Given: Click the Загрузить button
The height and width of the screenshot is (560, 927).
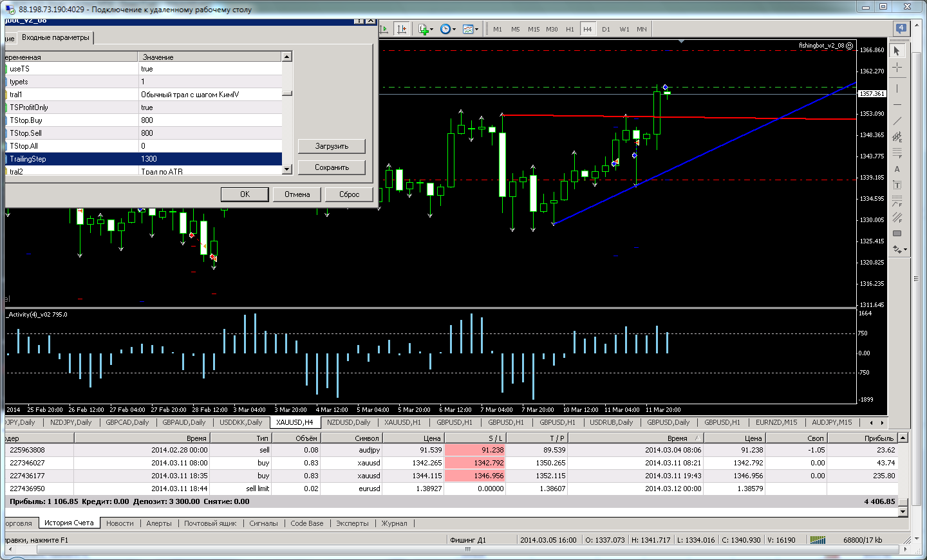Looking at the screenshot, I should point(332,146).
